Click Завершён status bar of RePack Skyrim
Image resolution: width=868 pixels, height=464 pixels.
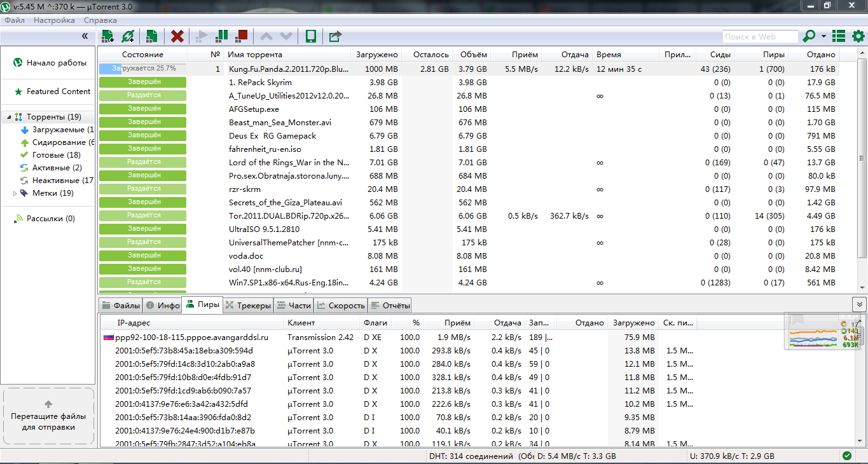pyautogui.click(x=142, y=82)
